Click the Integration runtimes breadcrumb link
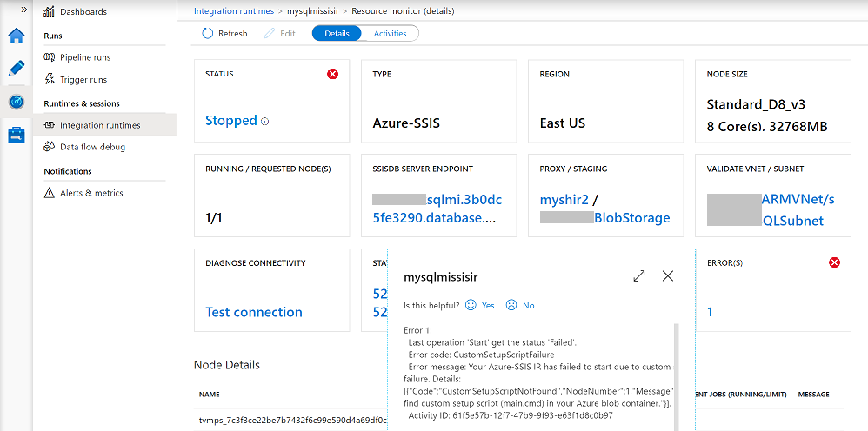 (234, 11)
